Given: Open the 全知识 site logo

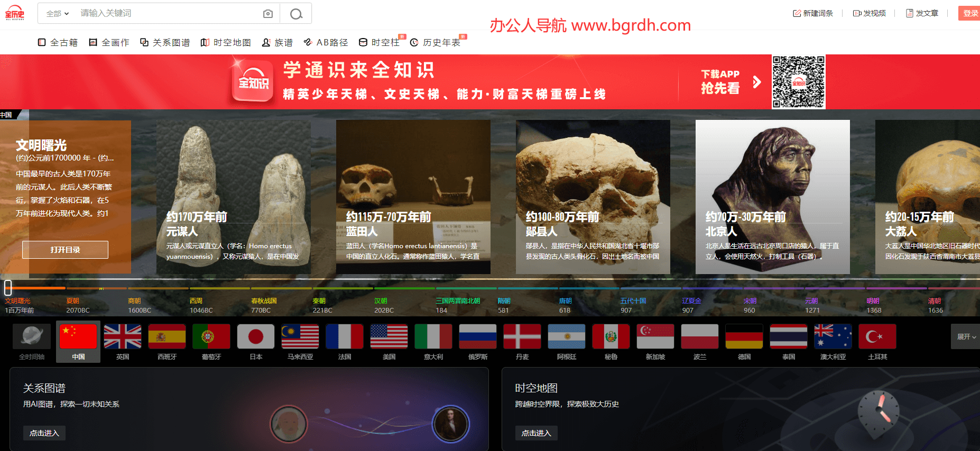Looking at the screenshot, I should click(15, 13).
